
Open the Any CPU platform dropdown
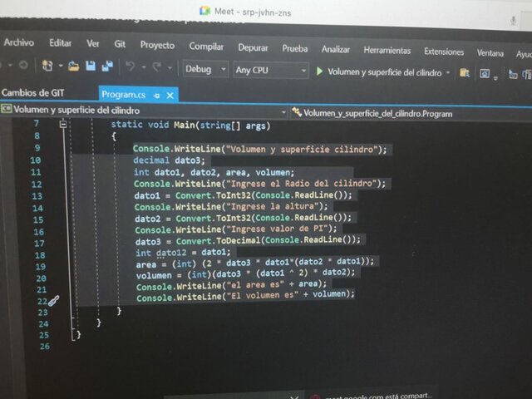click(271, 70)
